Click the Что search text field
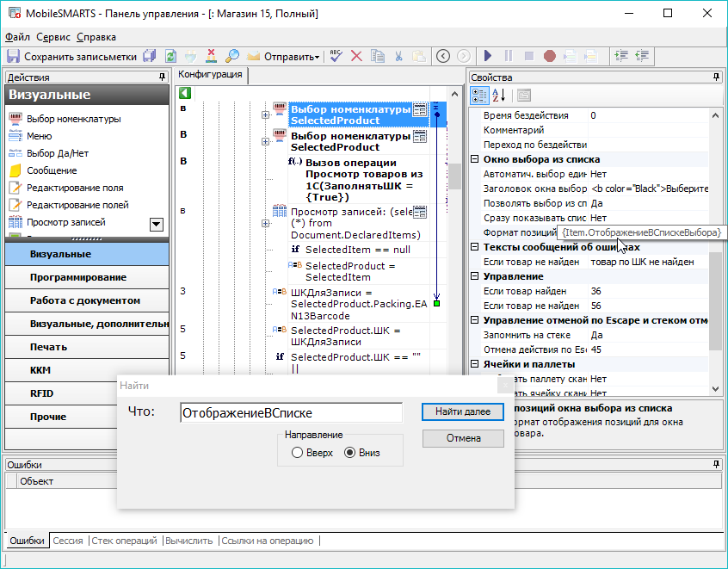Screen dimensions: 728x569 tap(291, 412)
